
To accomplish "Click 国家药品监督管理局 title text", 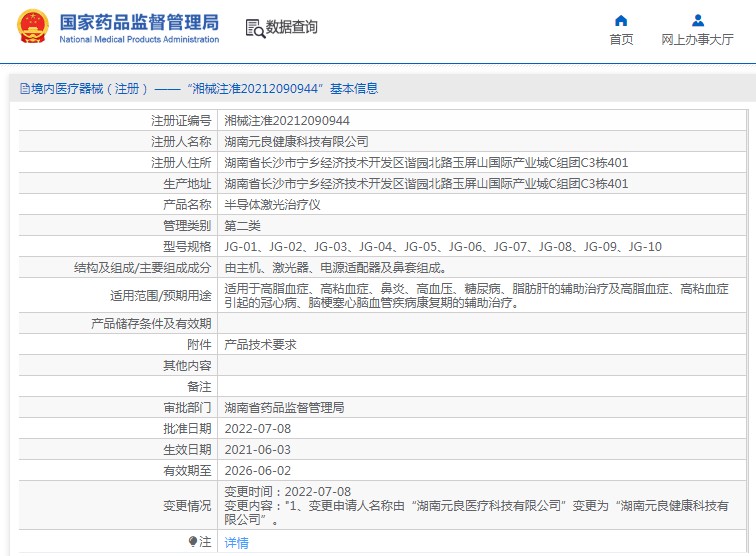I will (x=139, y=23).
